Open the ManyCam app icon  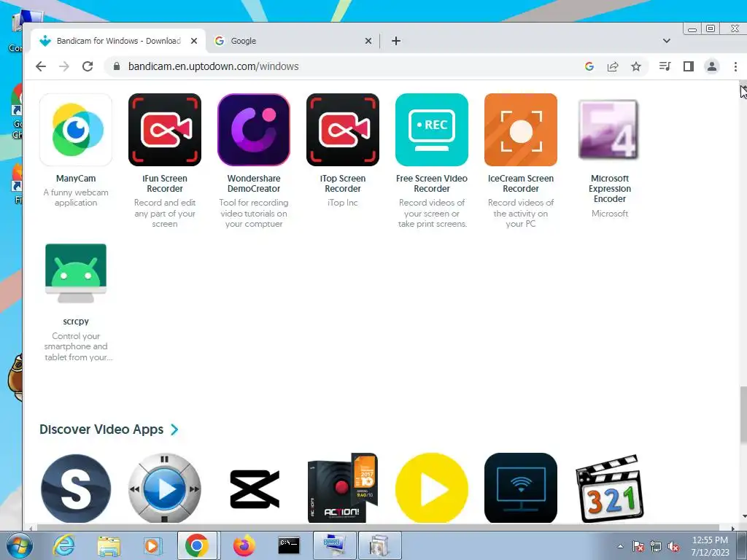(x=76, y=130)
